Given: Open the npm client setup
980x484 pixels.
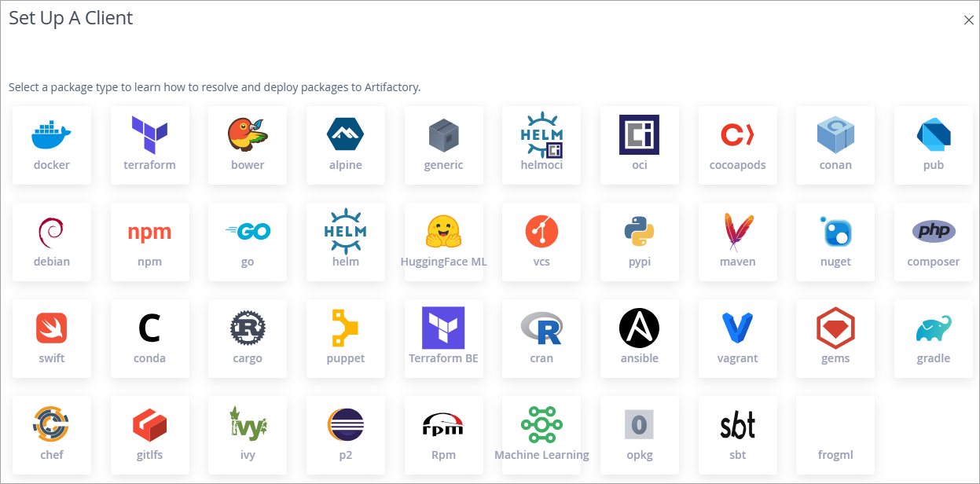Looking at the screenshot, I should click(149, 241).
